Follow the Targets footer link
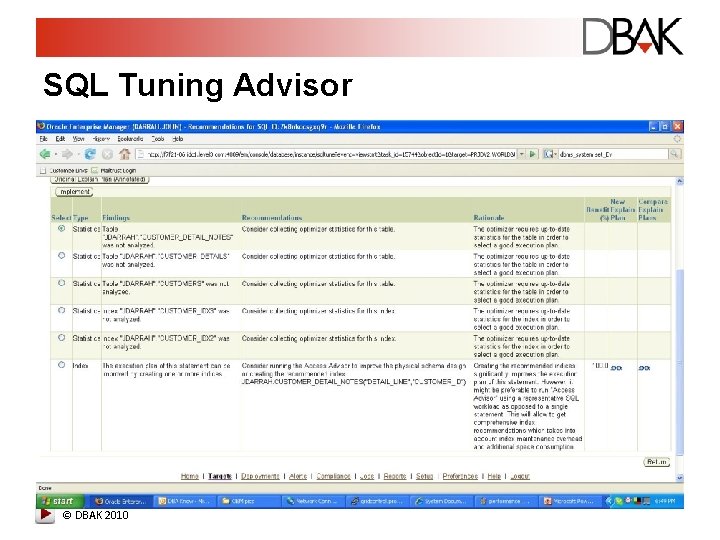720x540 pixels. pyautogui.click(x=220, y=476)
